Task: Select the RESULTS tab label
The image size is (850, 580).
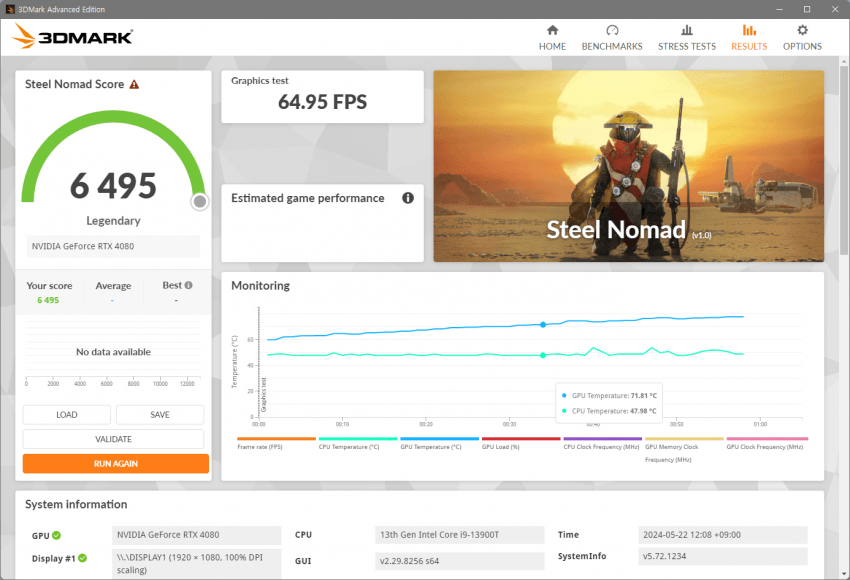Action: click(749, 47)
